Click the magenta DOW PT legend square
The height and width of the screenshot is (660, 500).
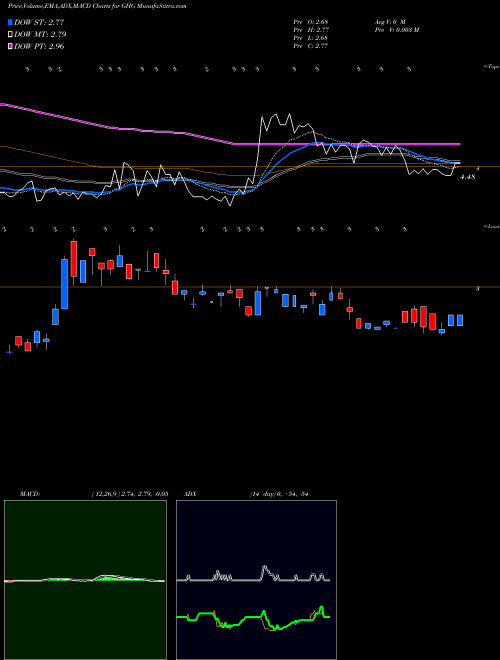(x=10, y=46)
